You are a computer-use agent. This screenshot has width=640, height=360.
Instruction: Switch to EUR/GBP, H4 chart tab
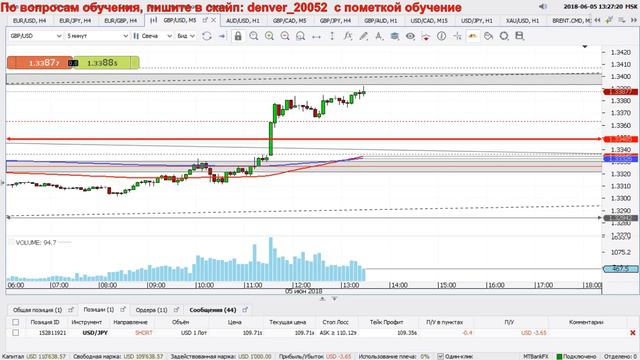pyautogui.click(x=120, y=20)
